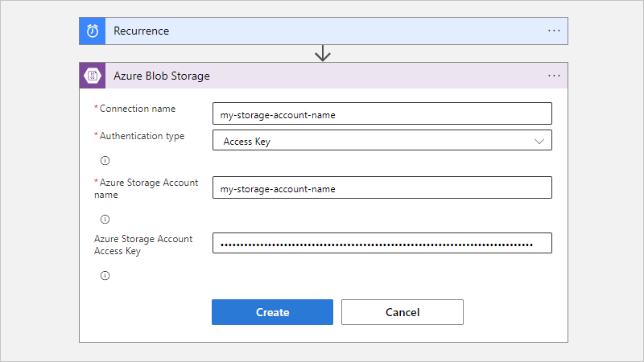Screen dimensions: 644x362
Task: Click the Azure Storage Account Access Key label
Action: 143,245
